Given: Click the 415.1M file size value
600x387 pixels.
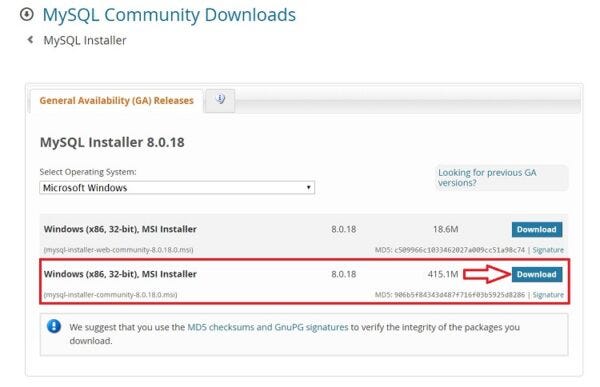Looking at the screenshot, I should coord(443,274).
